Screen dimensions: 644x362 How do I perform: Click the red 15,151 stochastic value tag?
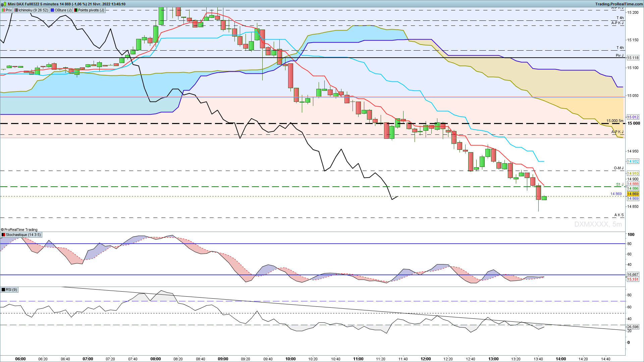[633, 279]
